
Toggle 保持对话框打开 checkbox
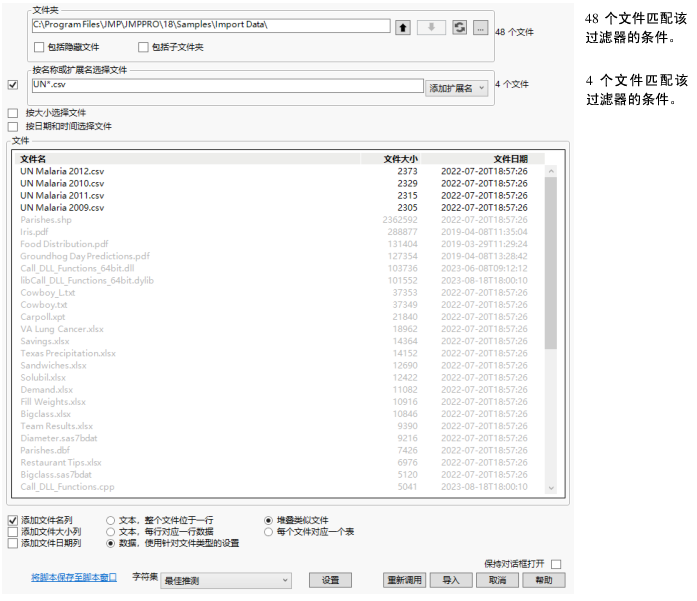[x=556, y=564]
